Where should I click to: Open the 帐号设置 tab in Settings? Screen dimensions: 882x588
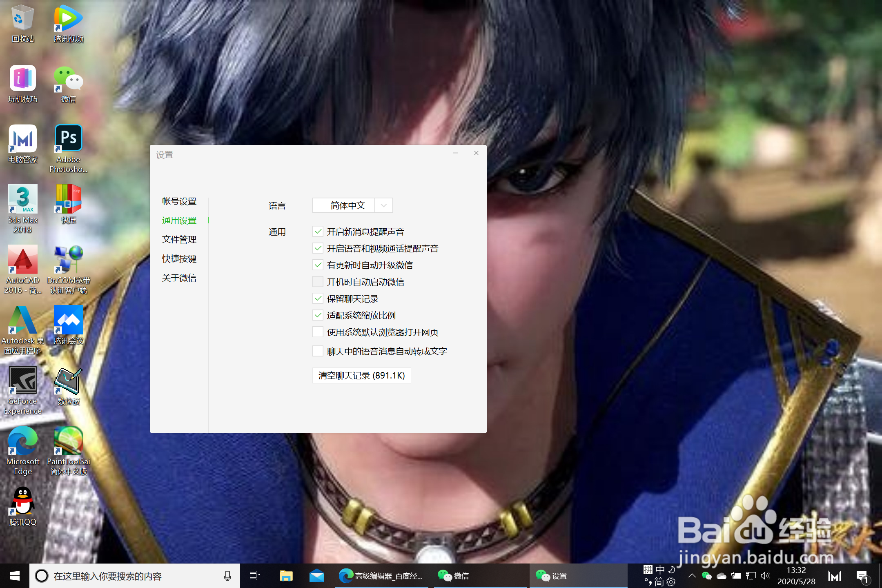179,201
